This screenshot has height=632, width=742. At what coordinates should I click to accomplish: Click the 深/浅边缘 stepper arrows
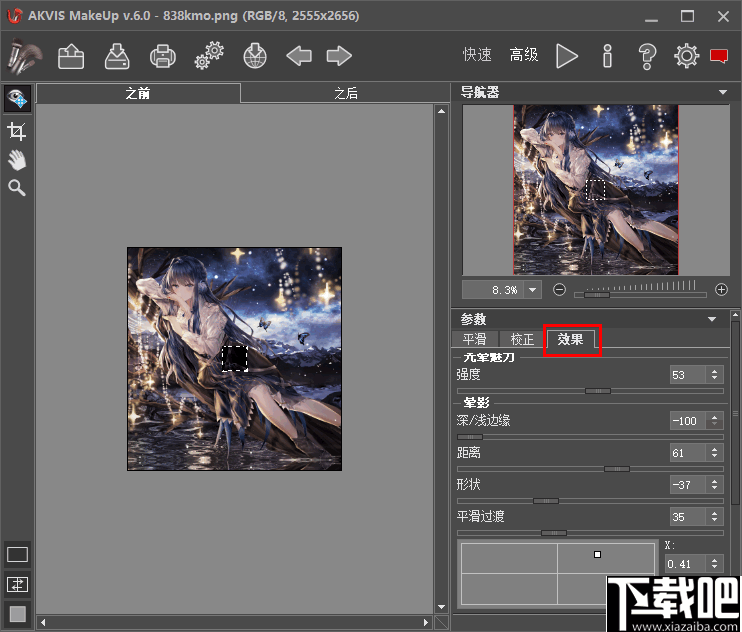[715, 421]
